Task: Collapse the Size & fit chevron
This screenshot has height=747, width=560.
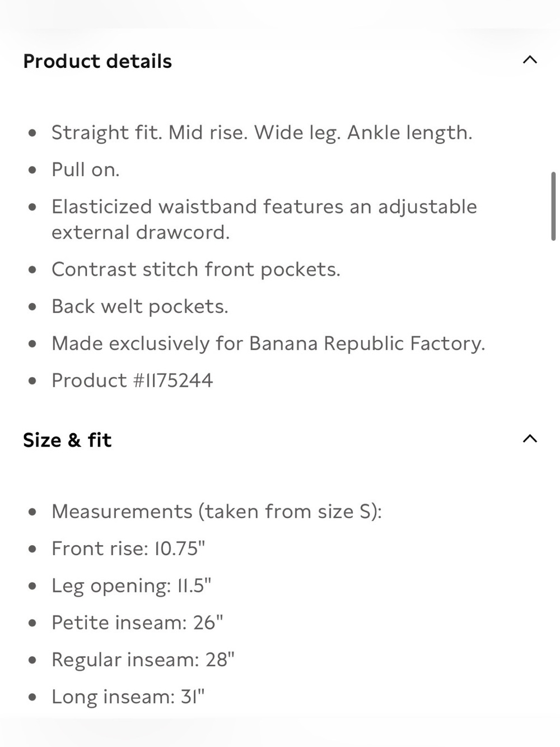Action: tap(530, 439)
